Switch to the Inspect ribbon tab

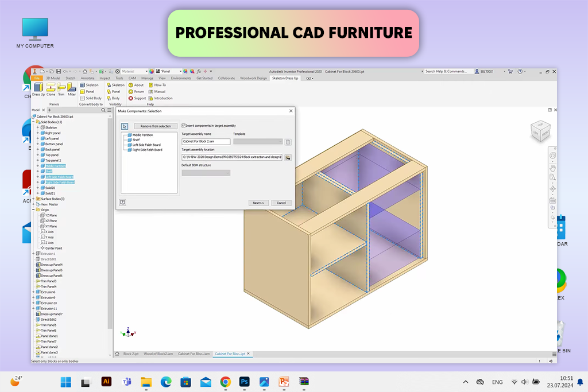click(x=105, y=78)
